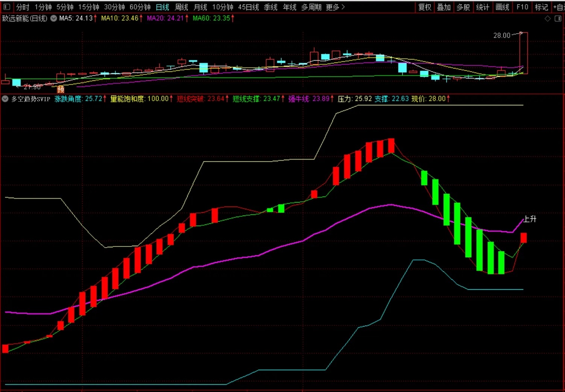Expand main chart indicator dropdown next to 致远新能

click(53, 18)
